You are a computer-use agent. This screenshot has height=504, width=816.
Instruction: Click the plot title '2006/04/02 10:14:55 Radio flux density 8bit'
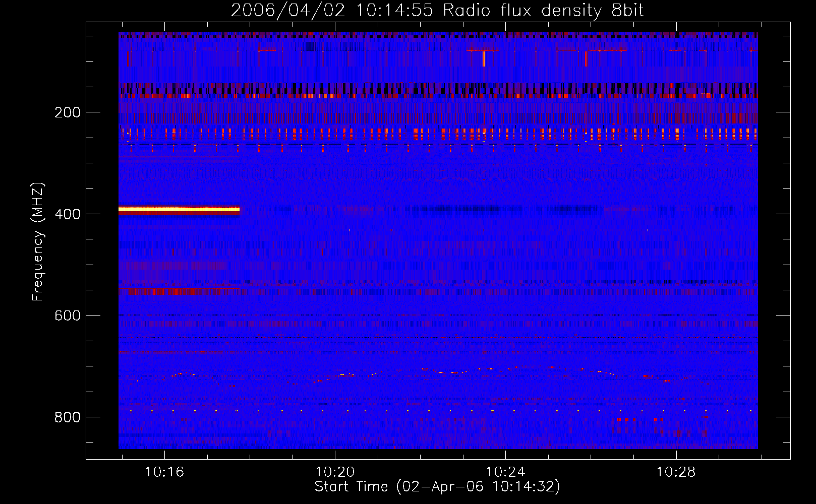click(437, 11)
